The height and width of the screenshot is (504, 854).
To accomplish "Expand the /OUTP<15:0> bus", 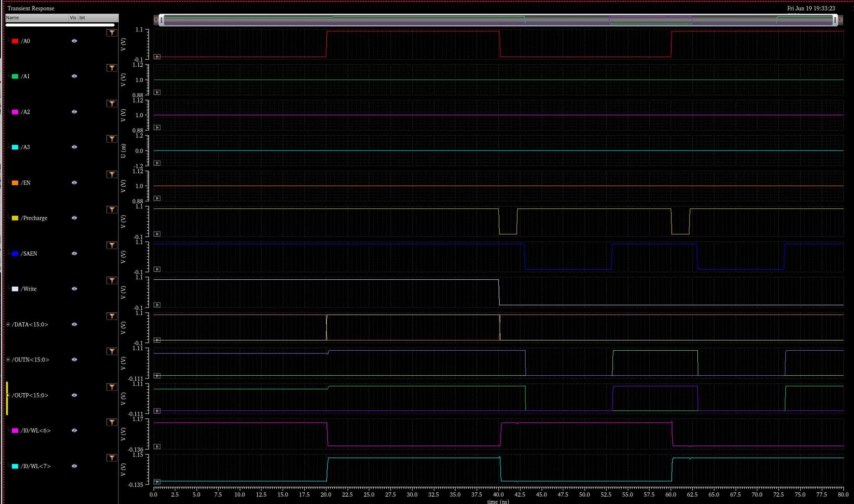I will (x=8, y=396).
